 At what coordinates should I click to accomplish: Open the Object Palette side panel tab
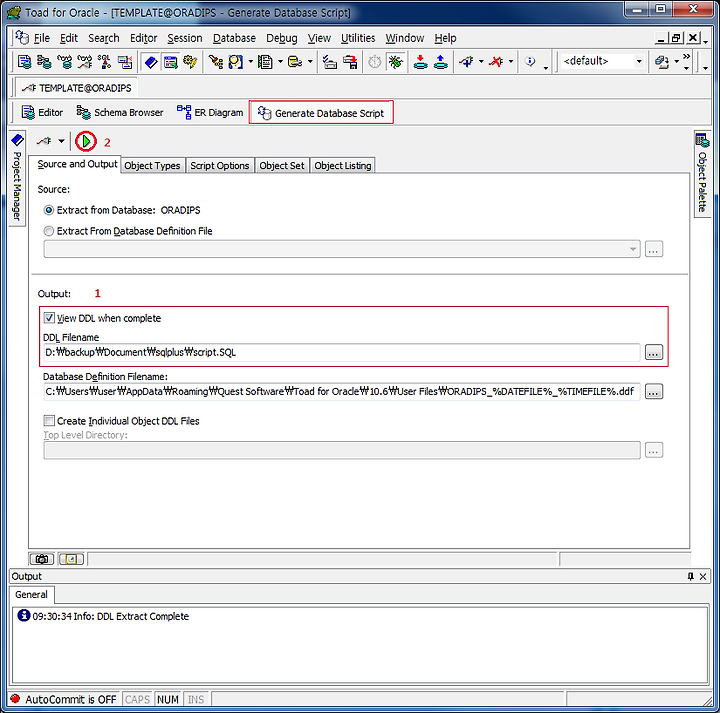pos(702,175)
